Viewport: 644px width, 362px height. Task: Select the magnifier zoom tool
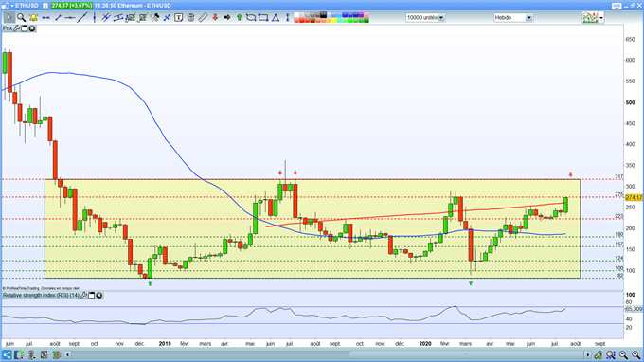(x=21, y=17)
